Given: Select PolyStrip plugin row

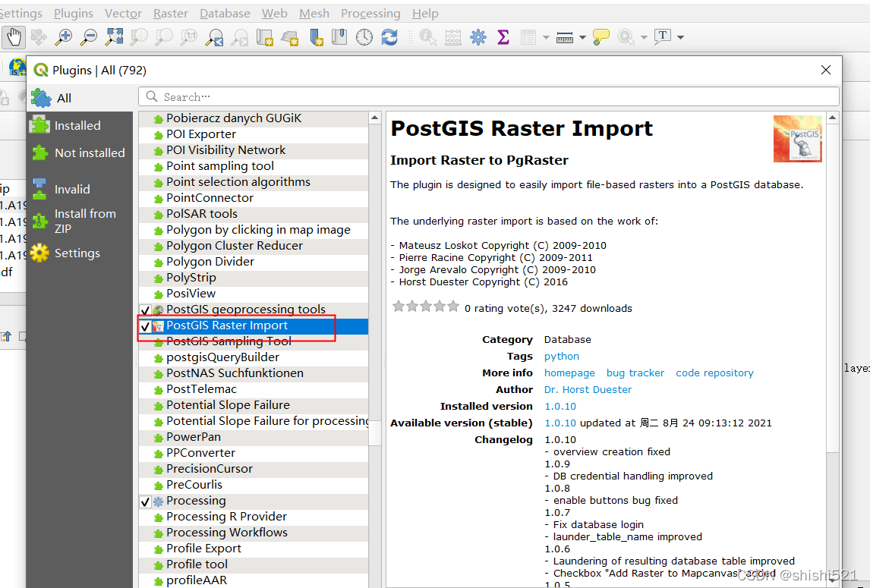Looking at the screenshot, I should pos(254,278).
